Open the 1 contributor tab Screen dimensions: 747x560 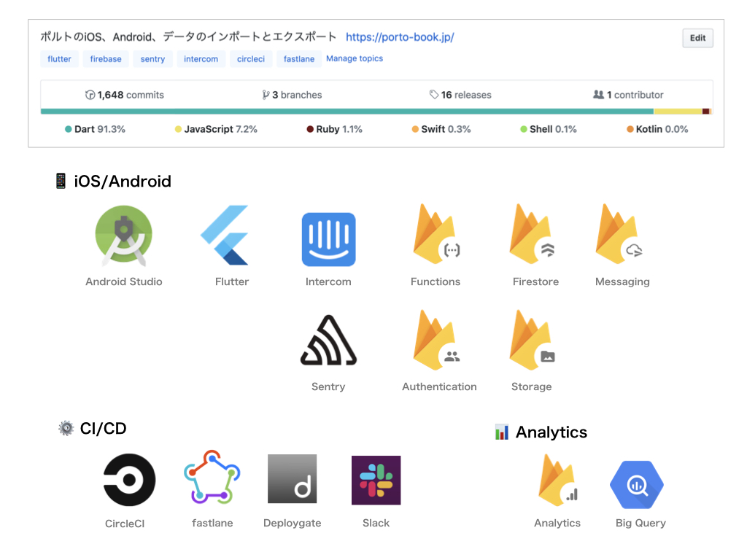click(x=628, y=95)
